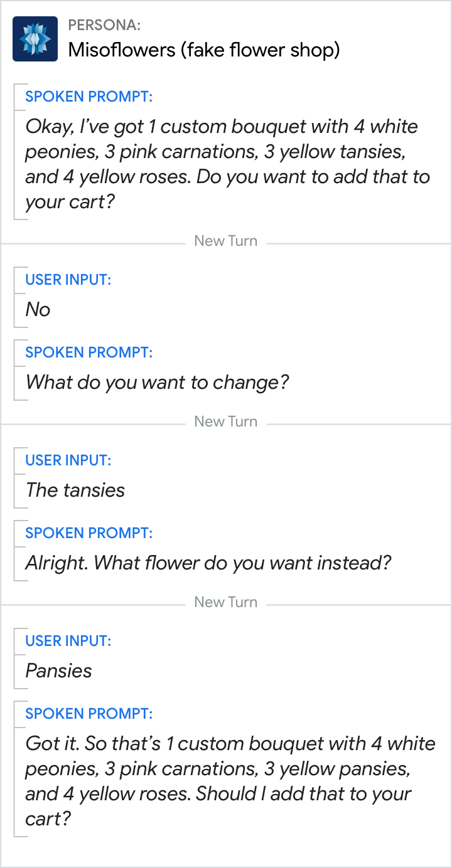Click SPOKEN PROMPT label above "Alright. What flower"

[89, 533]
